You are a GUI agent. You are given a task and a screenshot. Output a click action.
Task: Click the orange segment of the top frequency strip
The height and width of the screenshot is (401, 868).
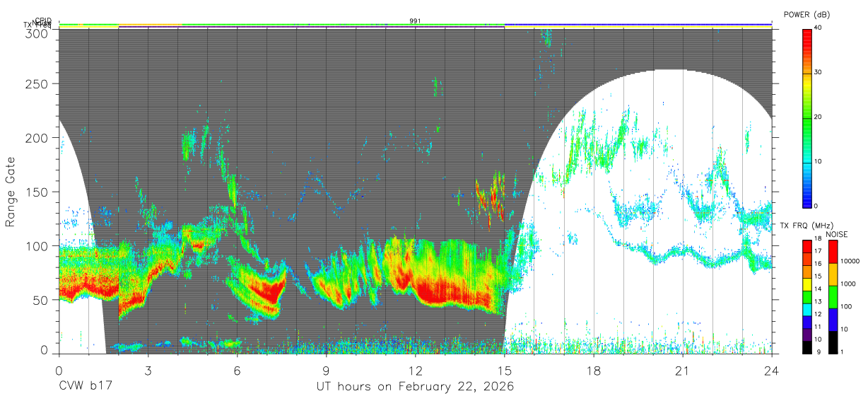tap(151, 25)
